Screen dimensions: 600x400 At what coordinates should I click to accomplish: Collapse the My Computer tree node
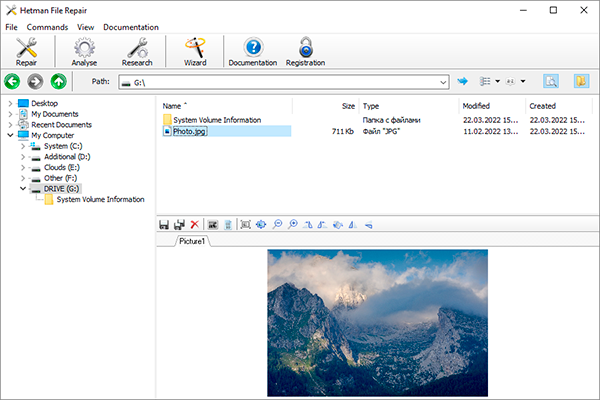coord(10,135)
